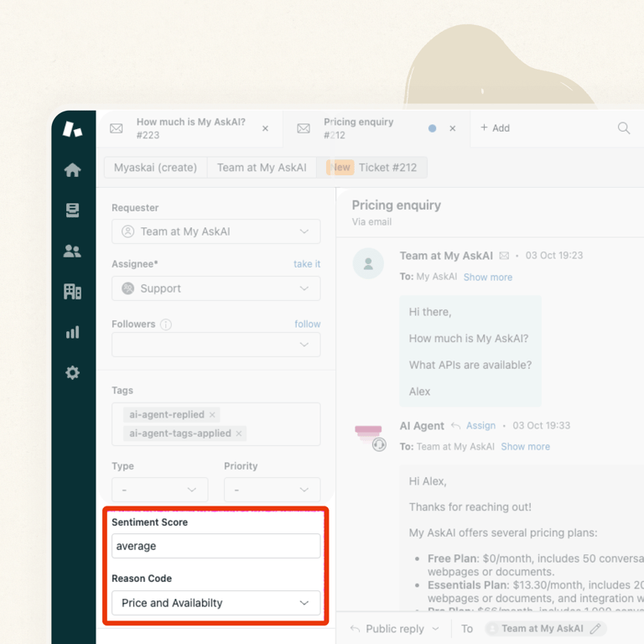Click 'Show more' under first message

pyautogui.click(x=488, y=278)
